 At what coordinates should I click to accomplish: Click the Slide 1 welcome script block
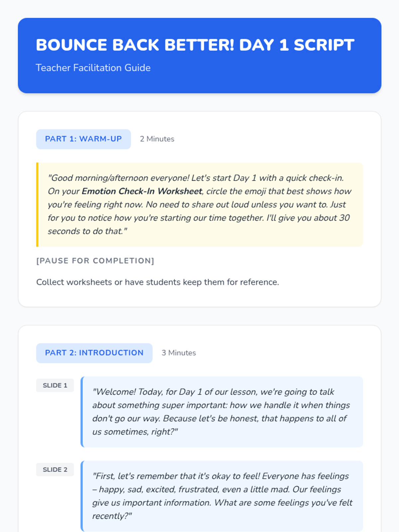[x=221, y=412]
